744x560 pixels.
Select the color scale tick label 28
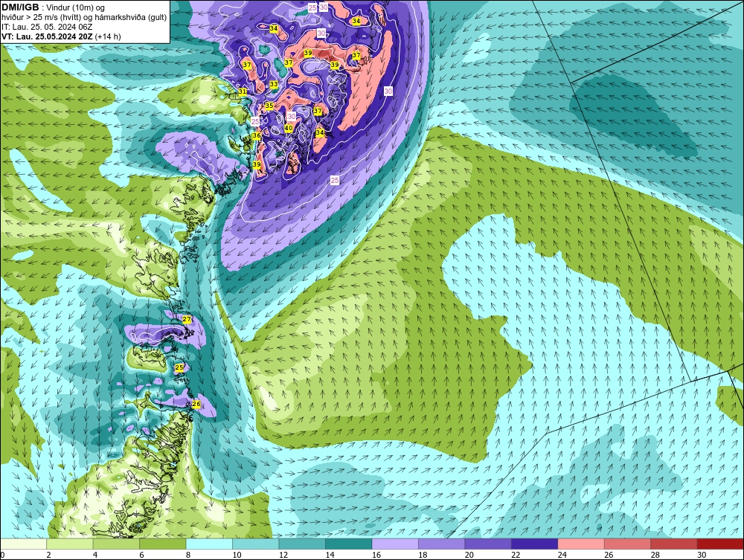(x=655, y=555)
